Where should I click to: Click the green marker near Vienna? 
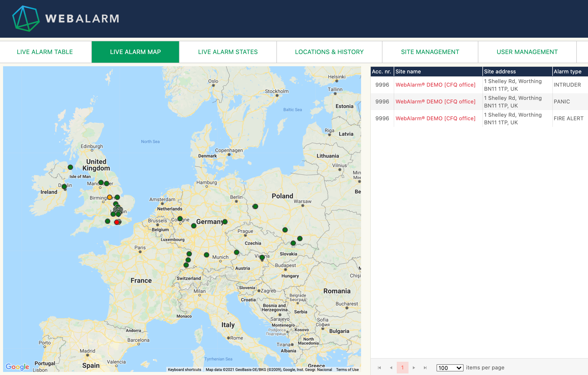[x=262, y=257]
